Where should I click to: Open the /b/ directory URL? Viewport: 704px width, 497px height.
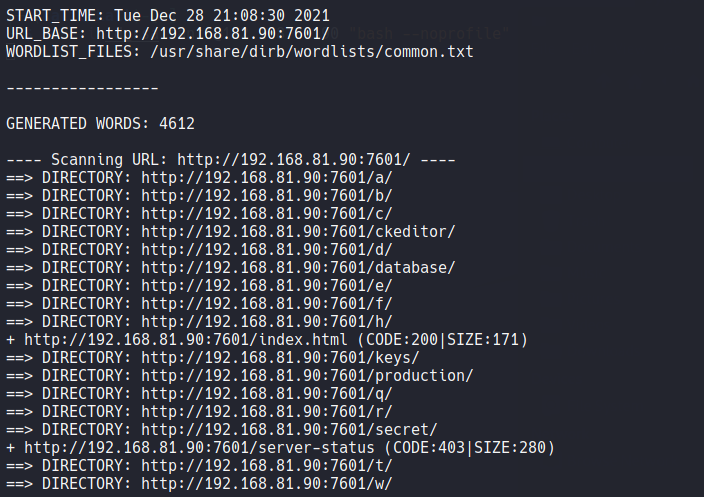[266, 196]
